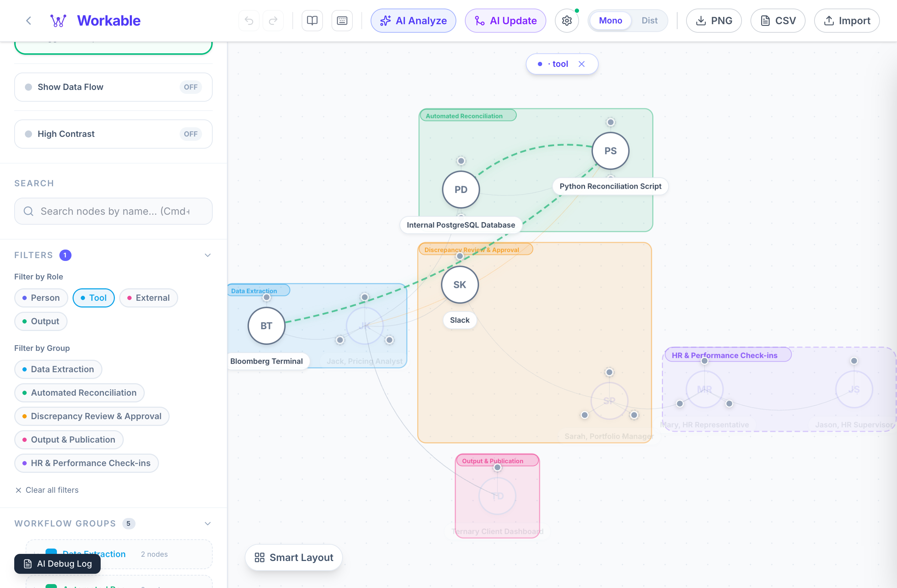Screen dimensions: 897x588
Task: Click the Workable logo icon
Action: point(58,21)
